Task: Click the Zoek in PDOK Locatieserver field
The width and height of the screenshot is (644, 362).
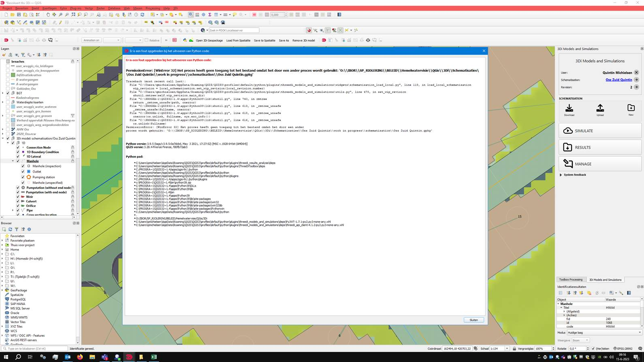Action: (234, 30)
